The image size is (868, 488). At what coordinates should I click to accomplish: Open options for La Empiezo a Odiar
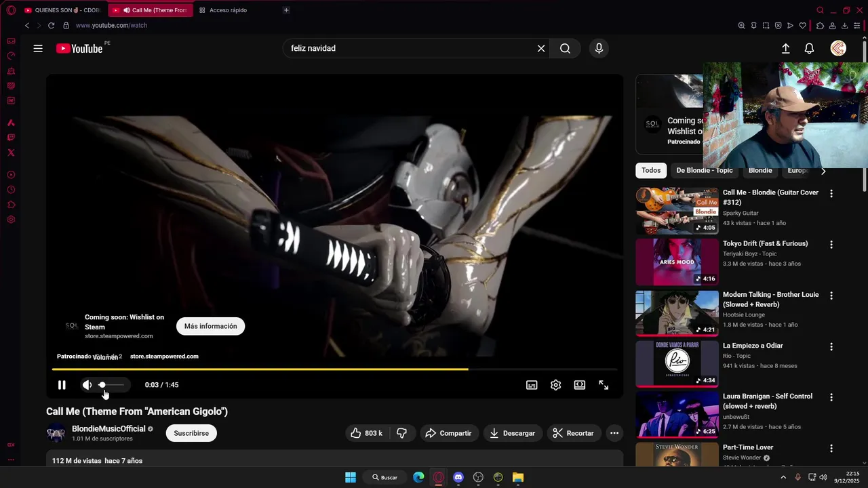pos(831,346)
